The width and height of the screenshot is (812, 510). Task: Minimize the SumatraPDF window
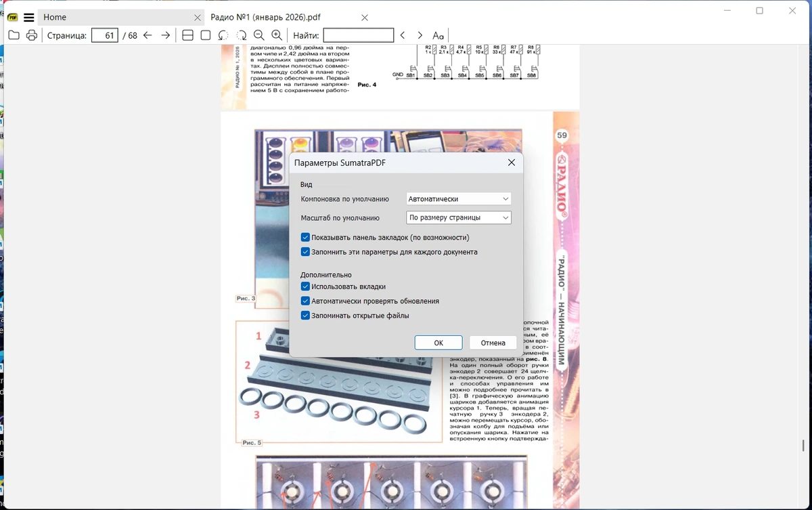tap(727, 11)
